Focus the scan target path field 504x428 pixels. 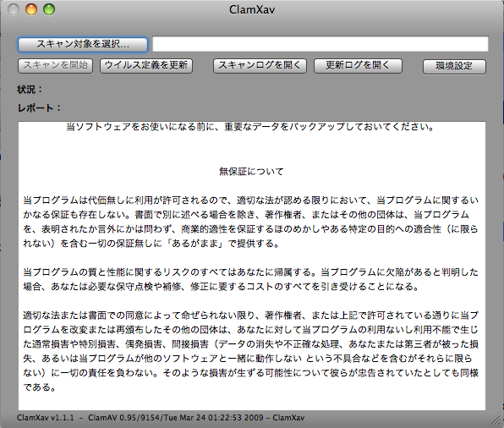320,44
